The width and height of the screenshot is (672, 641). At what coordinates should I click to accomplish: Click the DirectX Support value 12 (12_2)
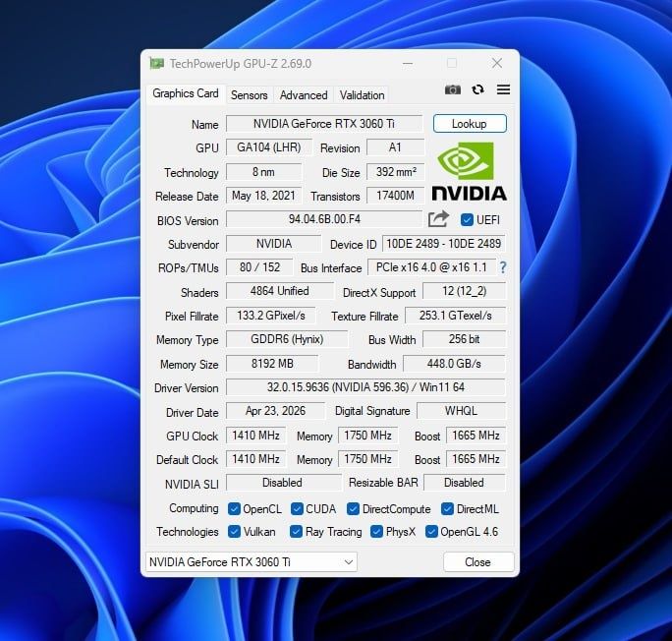pyautogui.click(x=464, y=291)
